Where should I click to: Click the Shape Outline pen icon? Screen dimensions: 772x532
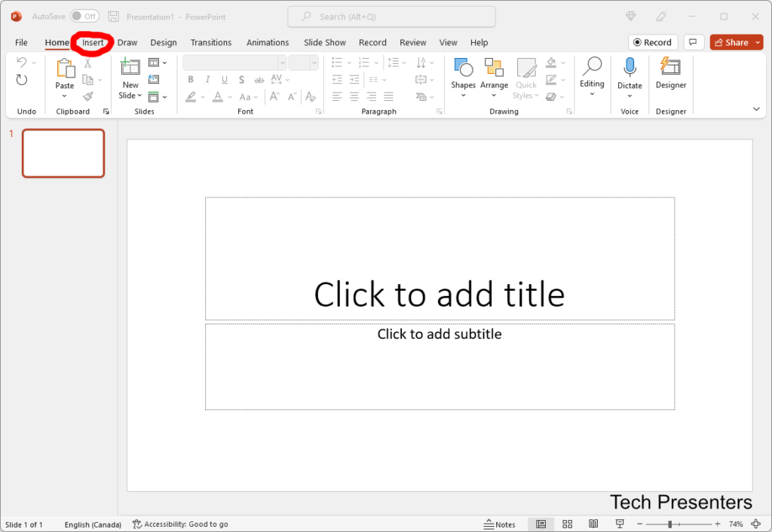(x=551, y=80)
